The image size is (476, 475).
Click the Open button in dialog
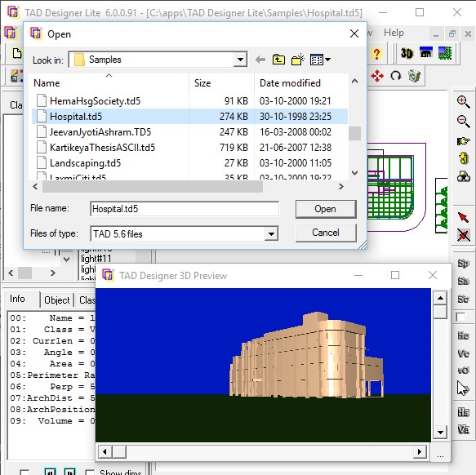326,209
